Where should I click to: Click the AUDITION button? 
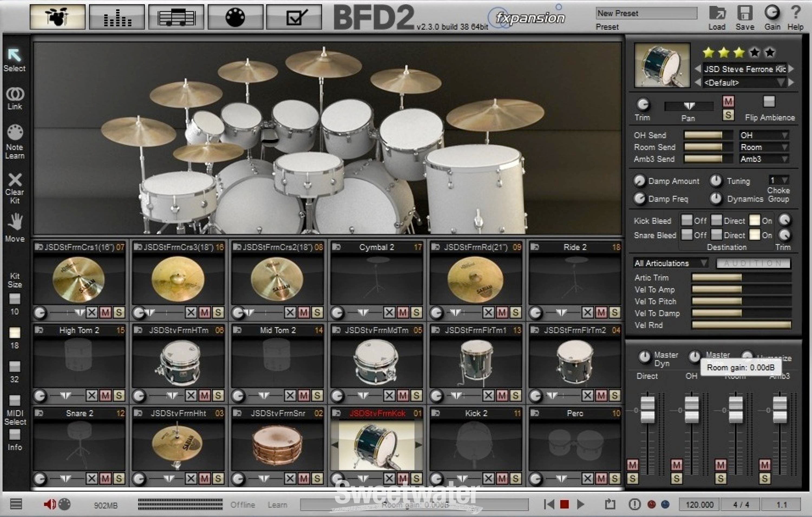(x=753, y=263)
